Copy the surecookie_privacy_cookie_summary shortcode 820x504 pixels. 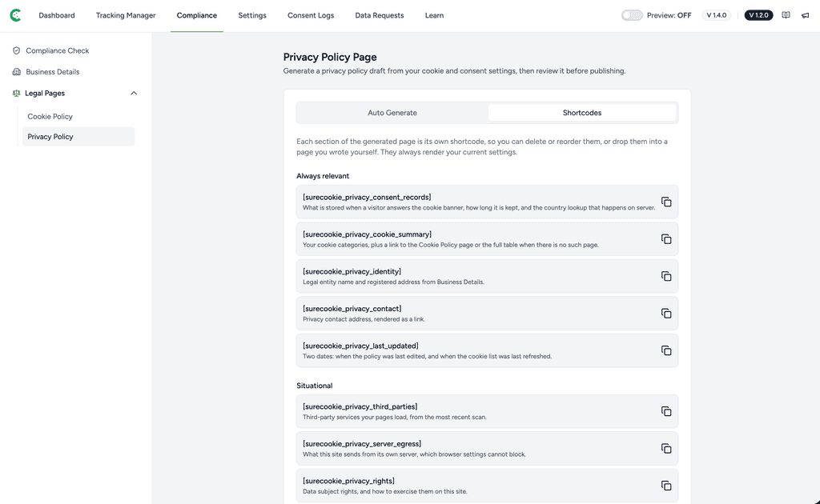click(x=666, y=238)
